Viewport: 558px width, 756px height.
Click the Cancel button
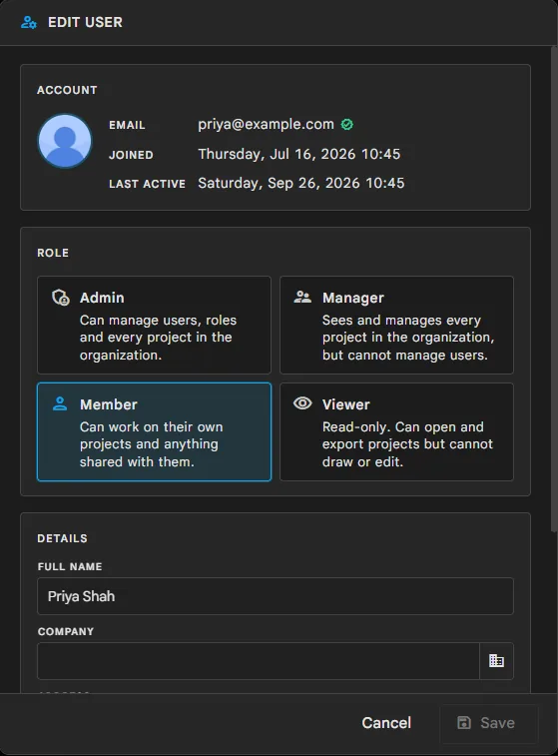point(386,723)
